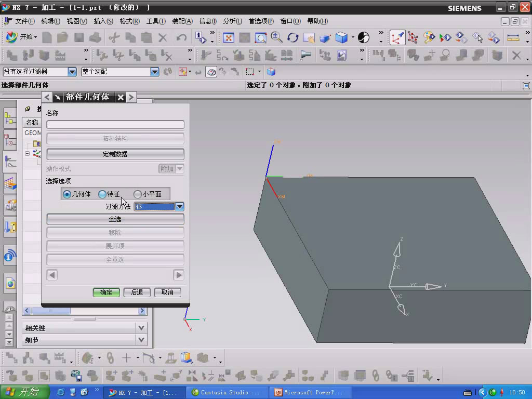Viewport: 532px width, 399px height.
Task: Open the 附加 operation mode dropdown
Action: (x=180, y=168)
